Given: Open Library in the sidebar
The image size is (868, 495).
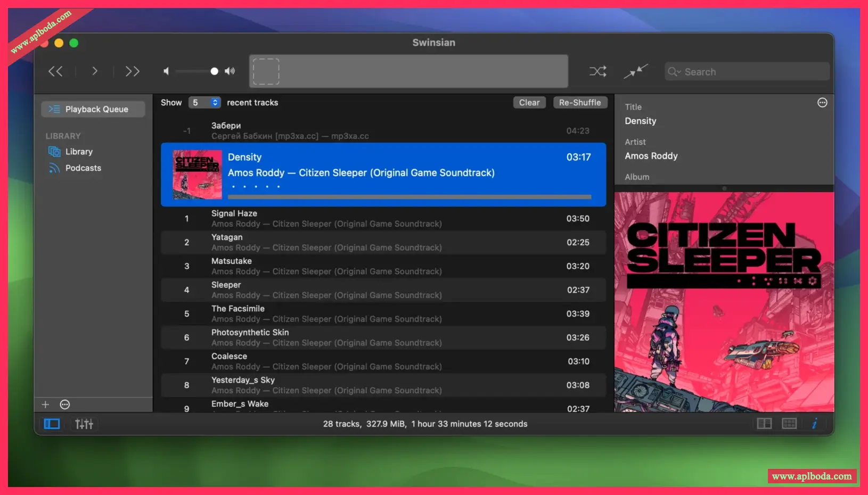Looking at the screenshot, I should [79, 152].
